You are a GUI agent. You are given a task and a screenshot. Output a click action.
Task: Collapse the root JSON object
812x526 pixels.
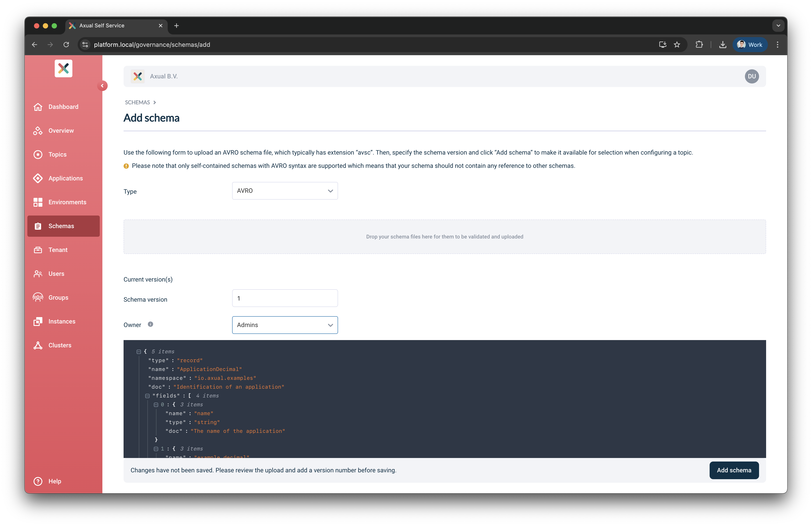click(139, 352)
